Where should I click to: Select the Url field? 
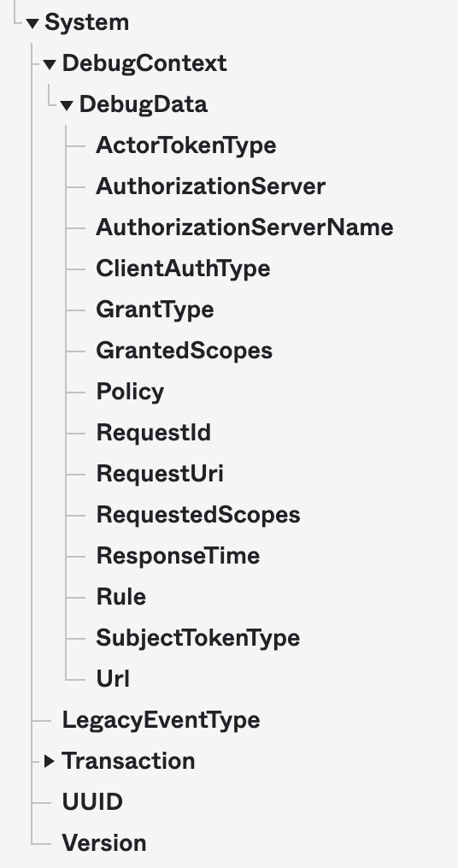113,679
